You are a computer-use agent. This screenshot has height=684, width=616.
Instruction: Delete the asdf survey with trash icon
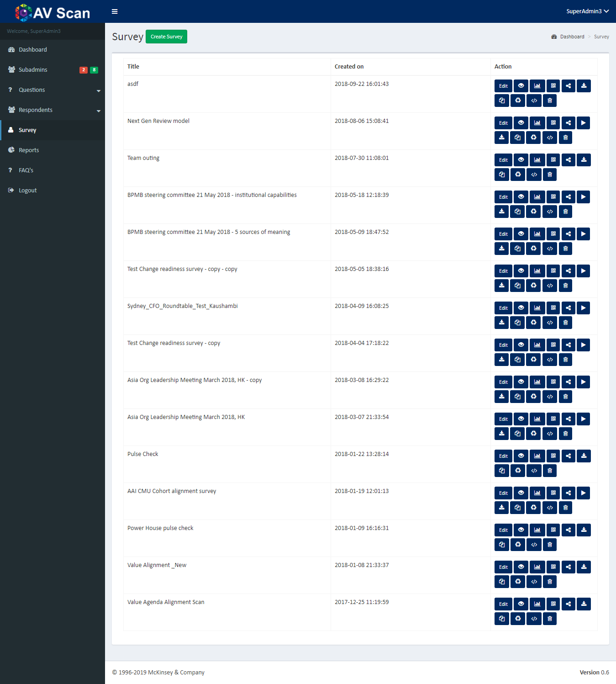pos(549,101)
